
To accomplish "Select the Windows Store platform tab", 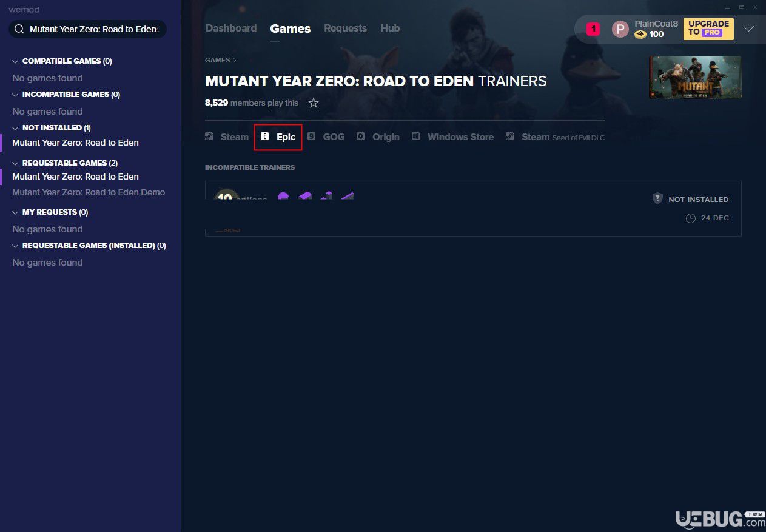I will [x=452, y=137].
